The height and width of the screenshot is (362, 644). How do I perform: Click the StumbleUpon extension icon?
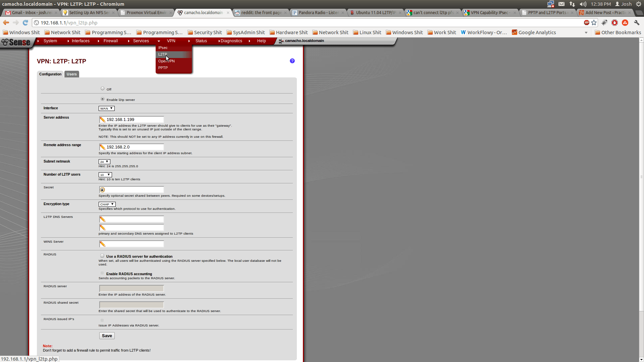[625, 22]
